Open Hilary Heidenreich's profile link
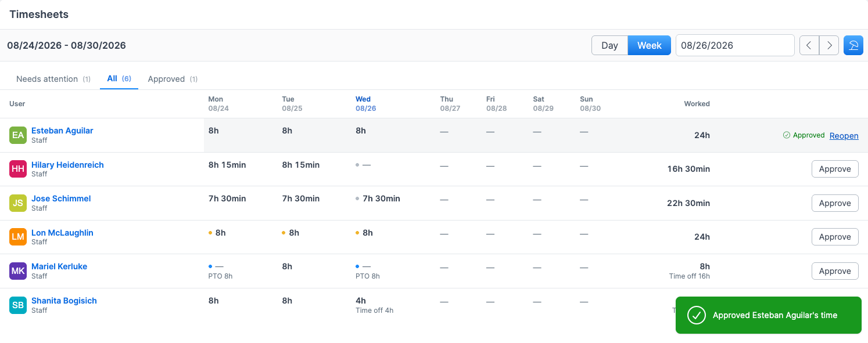Viewport: 868px width, 343px height. click(x=67, y=165)
